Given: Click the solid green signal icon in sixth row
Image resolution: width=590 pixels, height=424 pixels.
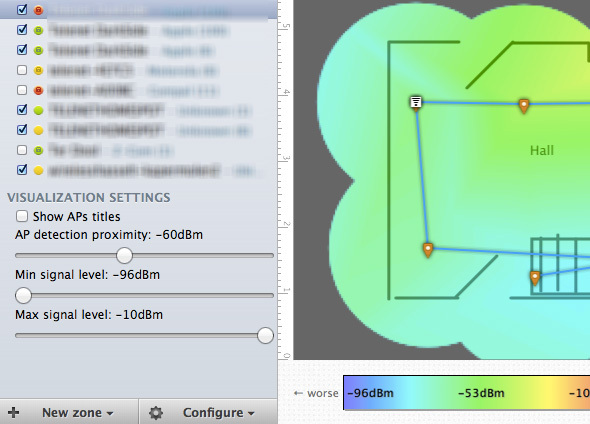Looking at the screenshot, I should coord(38,110).
